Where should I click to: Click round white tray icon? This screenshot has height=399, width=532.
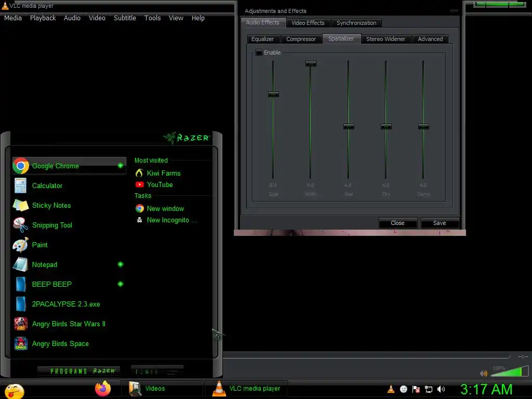tap(403, 389)
